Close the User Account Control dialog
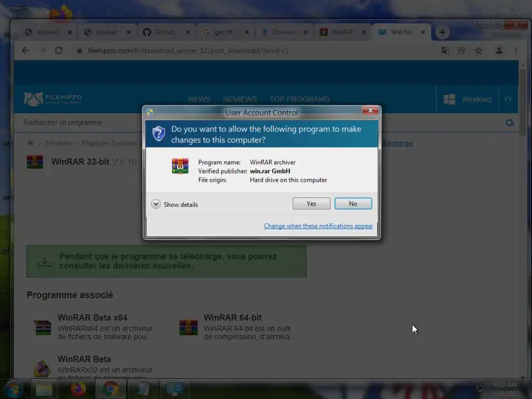Viewport: 532px width, 399px height. [370, 110]
